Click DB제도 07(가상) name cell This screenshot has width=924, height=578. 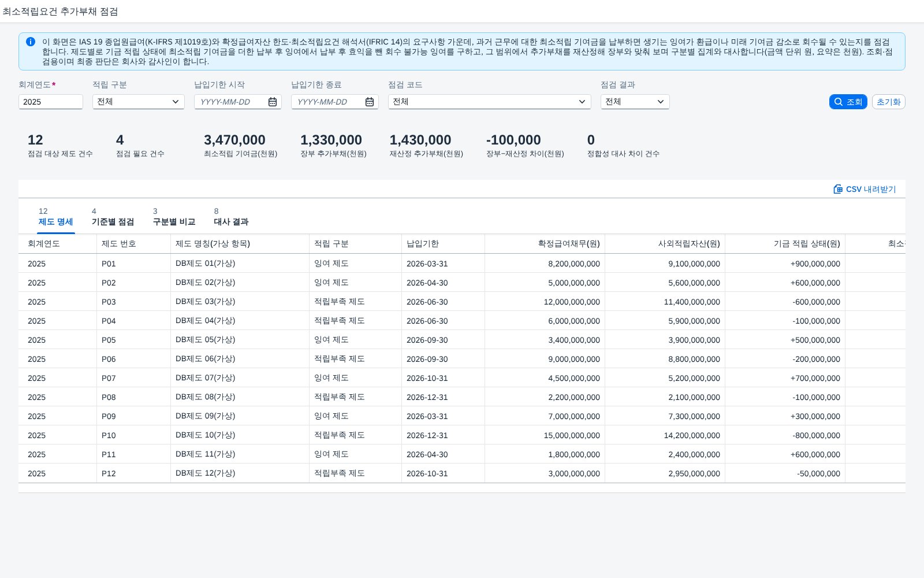205,378
